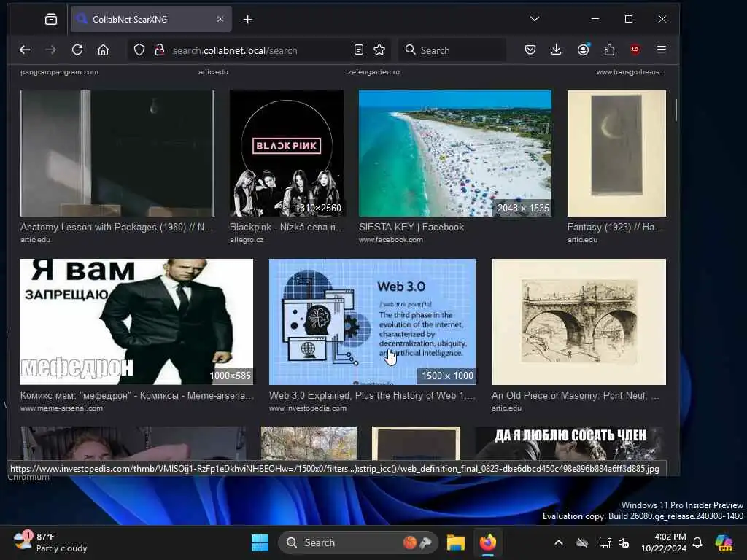
Task: Open the Firefox hamburger application menu
Action: (x=661, y=50)
